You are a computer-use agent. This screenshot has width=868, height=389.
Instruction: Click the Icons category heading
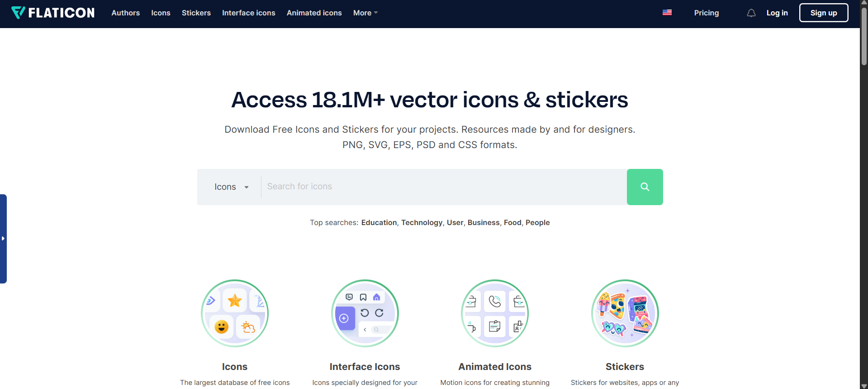235,367
